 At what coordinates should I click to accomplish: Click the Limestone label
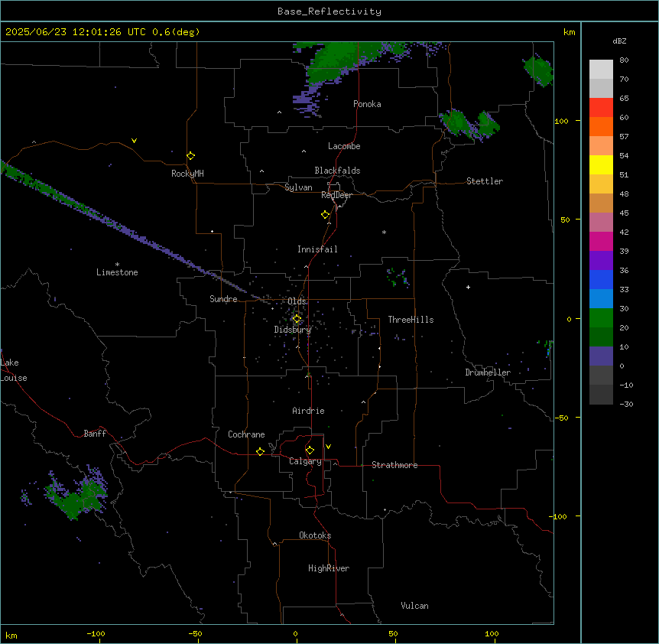[x=117, y=272]
